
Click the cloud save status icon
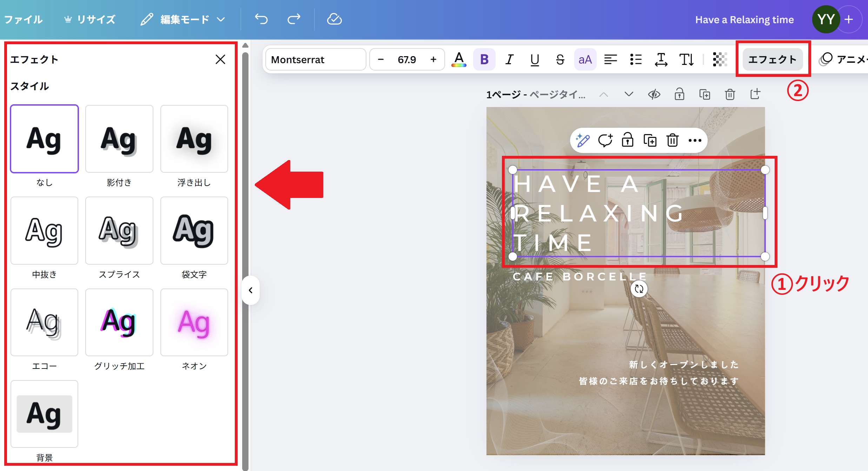(x=334, y=19)
